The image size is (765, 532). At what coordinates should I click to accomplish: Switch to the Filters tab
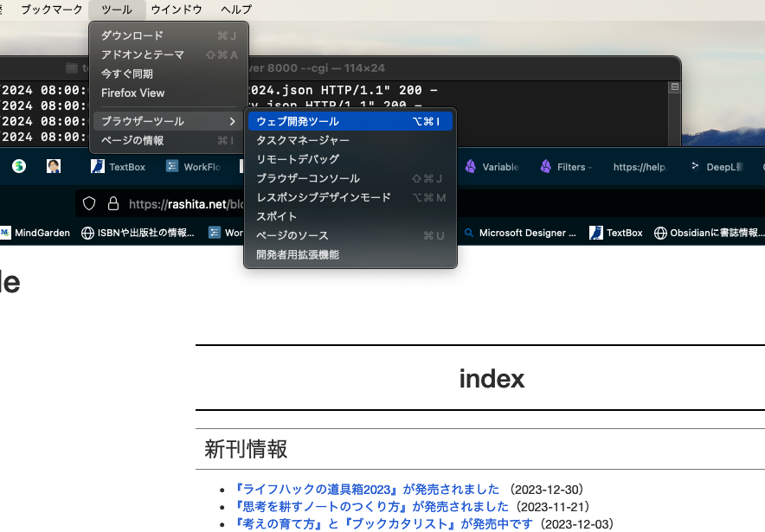(x=565, y=167)
